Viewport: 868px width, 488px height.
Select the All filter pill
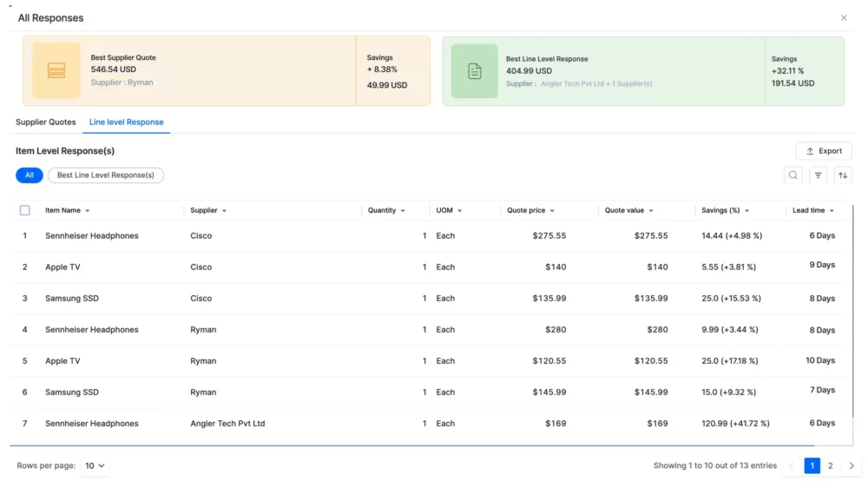[x=29, y=175]
